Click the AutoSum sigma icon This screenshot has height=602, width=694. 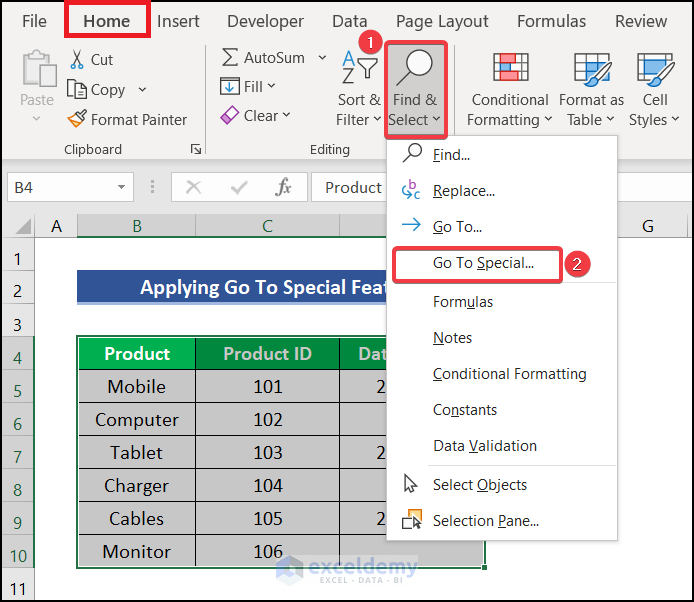pos(230,58)
